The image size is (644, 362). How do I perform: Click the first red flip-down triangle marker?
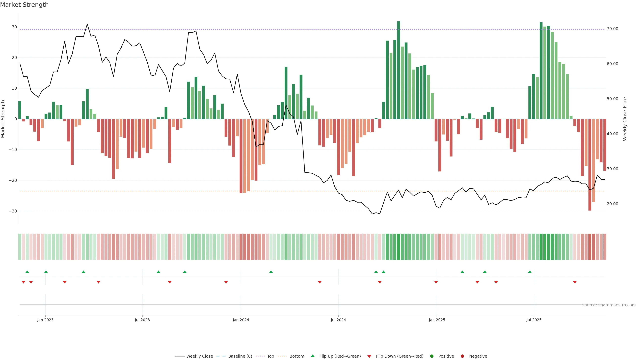click(23, 282)
